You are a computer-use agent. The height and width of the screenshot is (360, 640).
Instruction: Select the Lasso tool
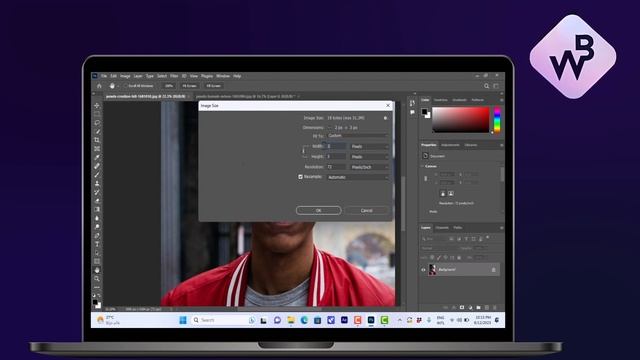point(97,122)
